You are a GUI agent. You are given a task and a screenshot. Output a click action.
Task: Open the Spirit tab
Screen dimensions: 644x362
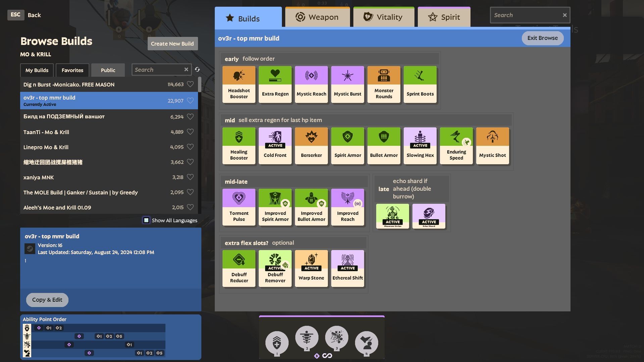pos(444,17)
